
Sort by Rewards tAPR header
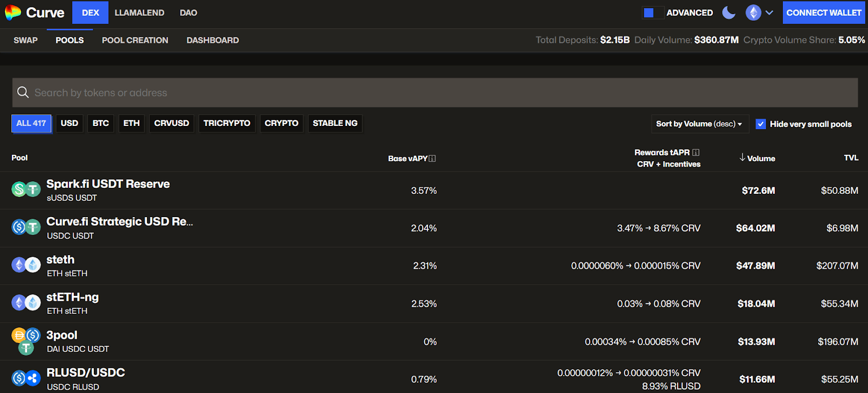point(662,153)
